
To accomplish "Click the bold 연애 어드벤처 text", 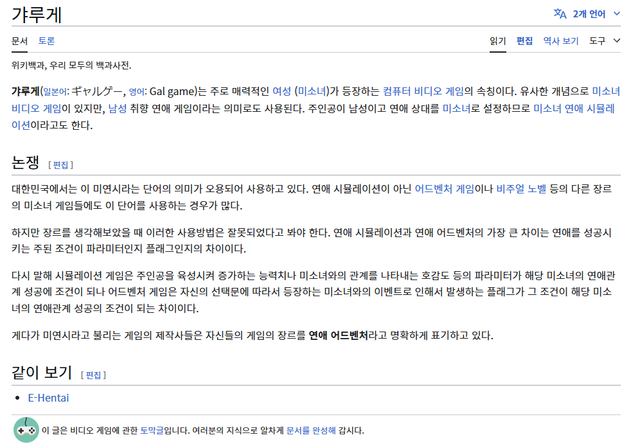I will tap(338, 335).
